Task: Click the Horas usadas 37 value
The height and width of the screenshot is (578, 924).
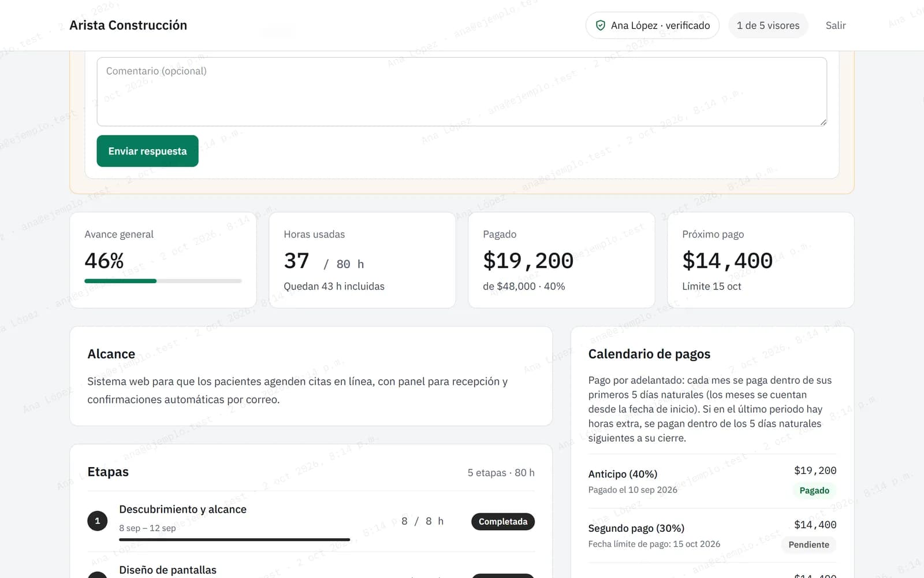Action: coord(296,261)
